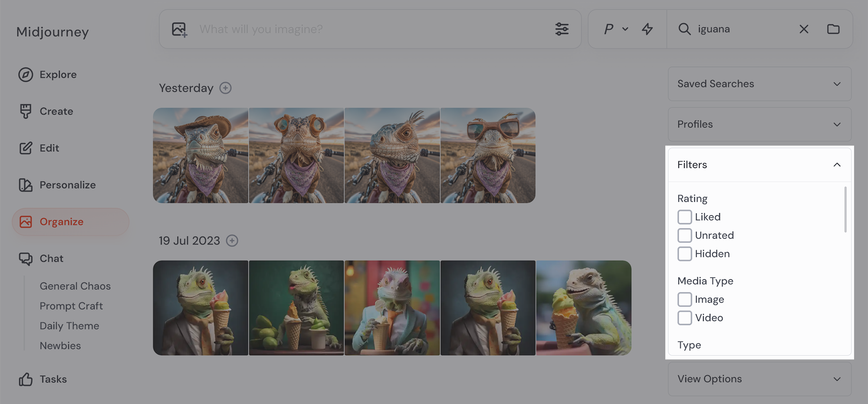Expand the Profiles panel

point(759,124)
